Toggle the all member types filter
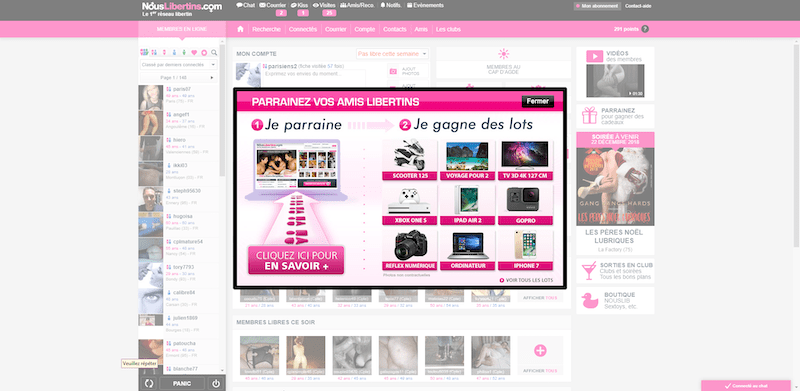 [144, 53]
